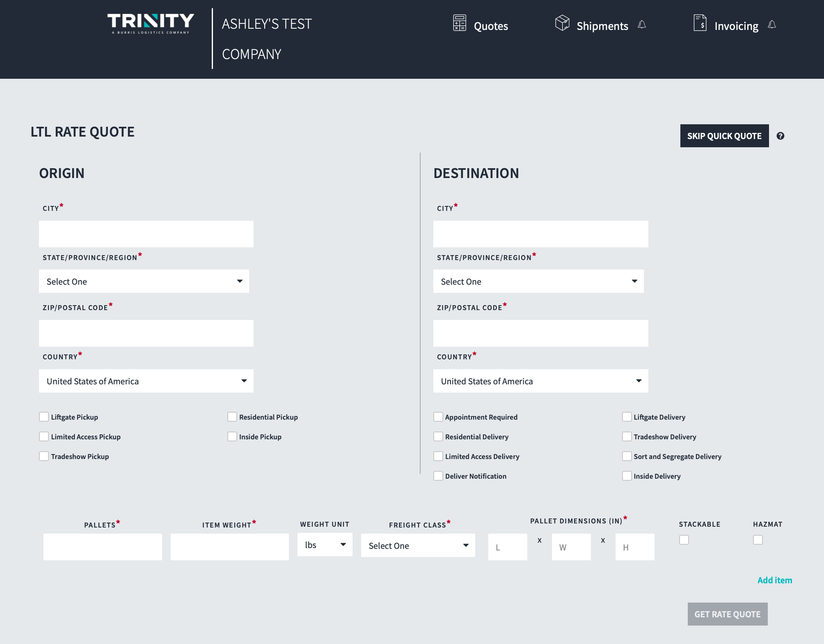Open Shipments notification bell

point(642,25)
